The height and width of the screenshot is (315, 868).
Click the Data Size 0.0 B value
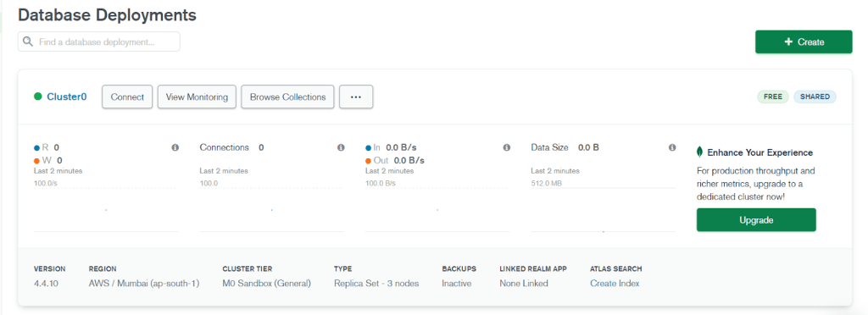pos(588,147)
